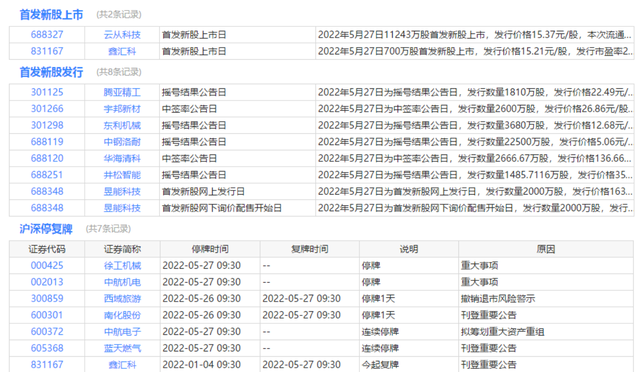Click code 831167 in the 首发新股上市 table
Screen dimensions: 640x372
click(x=47, y=51)
